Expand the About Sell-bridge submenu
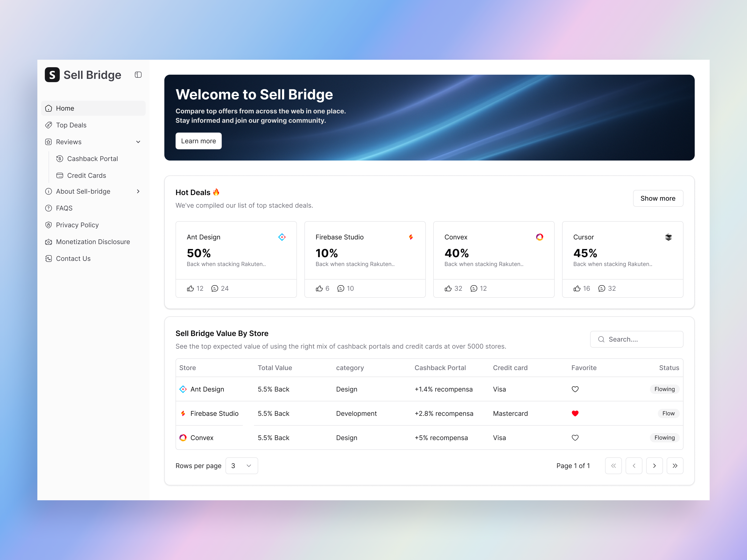747x560 pixels. pyautogui.click(x=138, y=191)
